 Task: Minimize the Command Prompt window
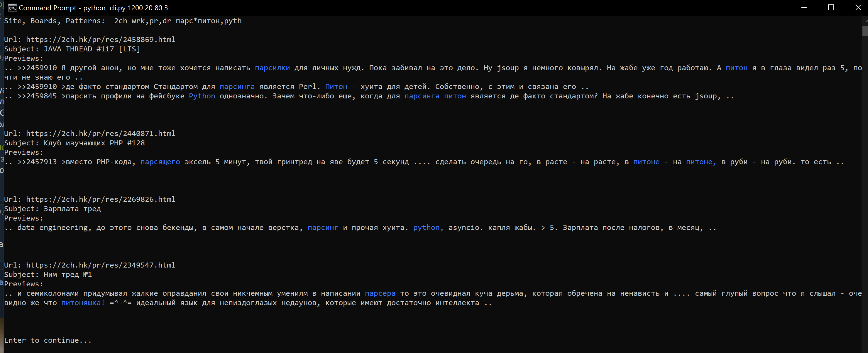[804, 7]
